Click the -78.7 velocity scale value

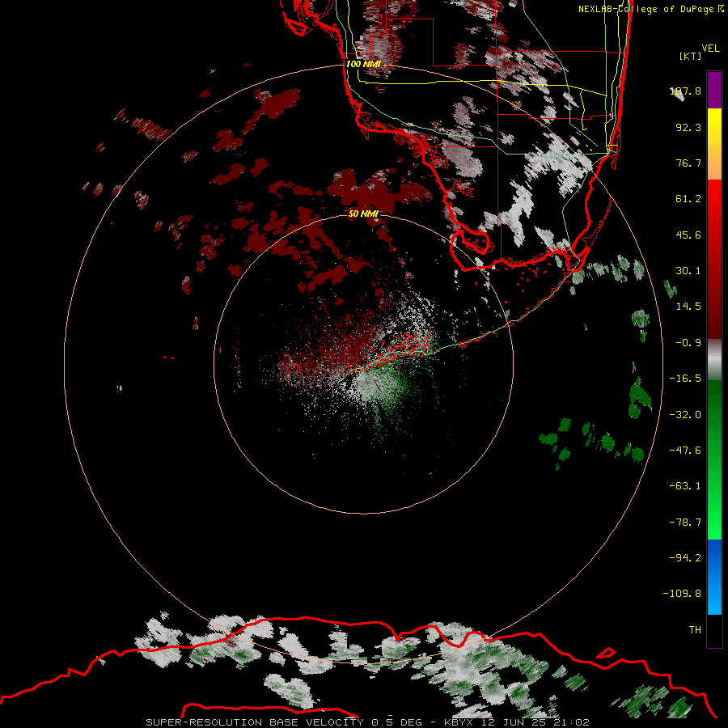685,523
